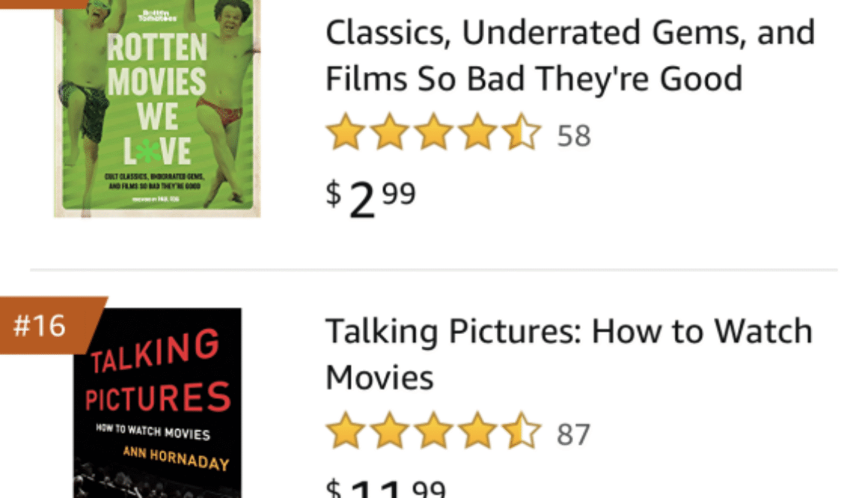Viewport: 868px width, 498px height.
Task: Open the Talking Pictures book cover
Action: click(x=157, y=403)
